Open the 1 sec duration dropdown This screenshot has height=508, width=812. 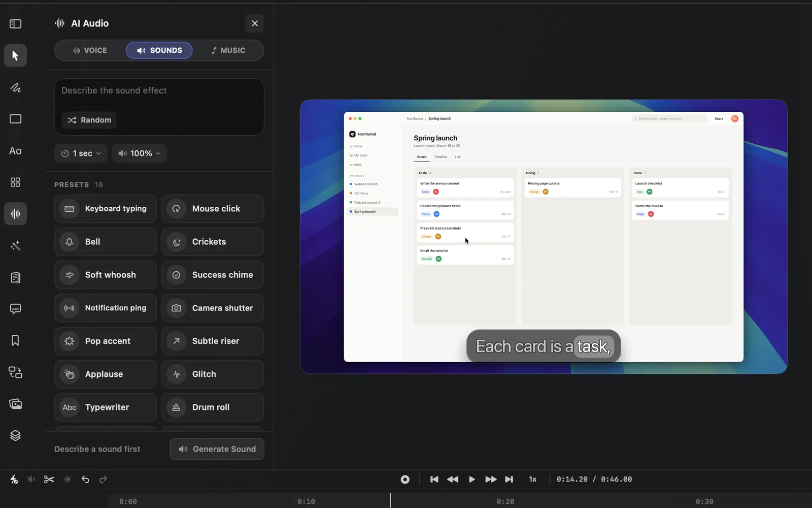(81, 153)
